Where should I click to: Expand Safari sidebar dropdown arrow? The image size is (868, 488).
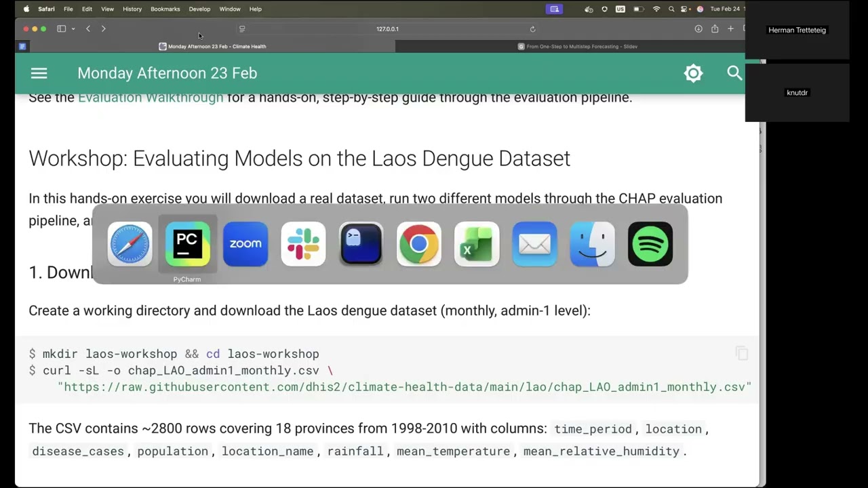click(x=73, y=29)
